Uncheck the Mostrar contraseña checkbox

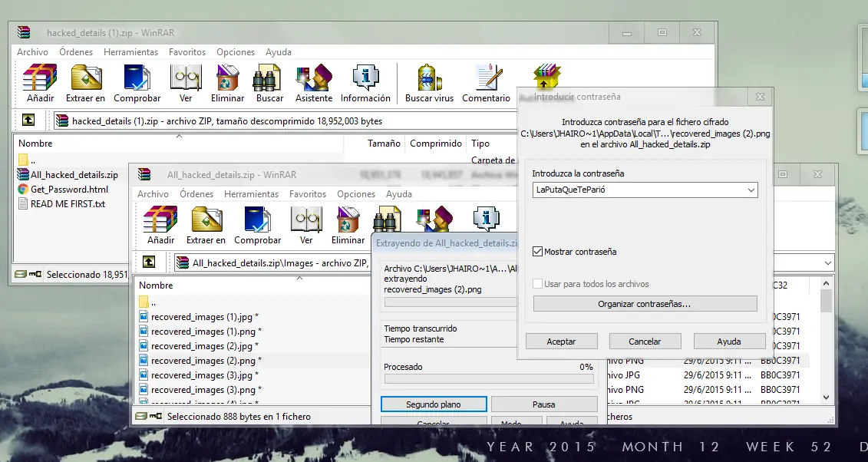pos(538,252)
